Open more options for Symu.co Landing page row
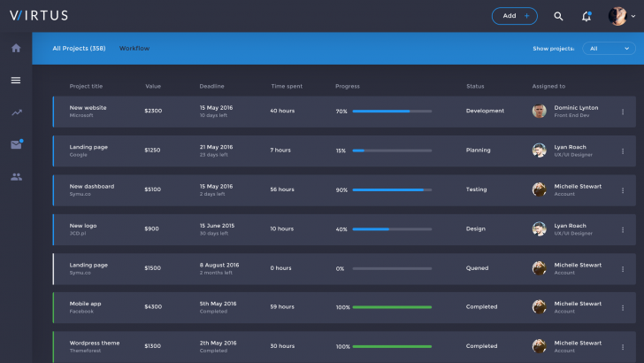 (x=623, y=269)
